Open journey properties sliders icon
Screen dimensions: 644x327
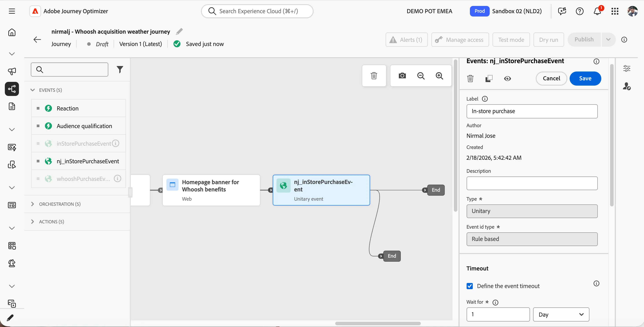(x=626, y=68)
